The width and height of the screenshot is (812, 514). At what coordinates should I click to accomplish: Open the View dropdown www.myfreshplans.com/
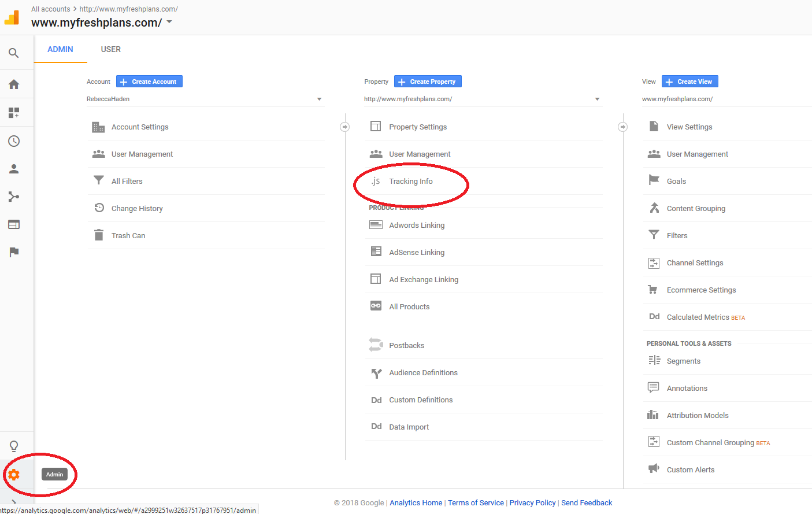(x=726, y=99)
